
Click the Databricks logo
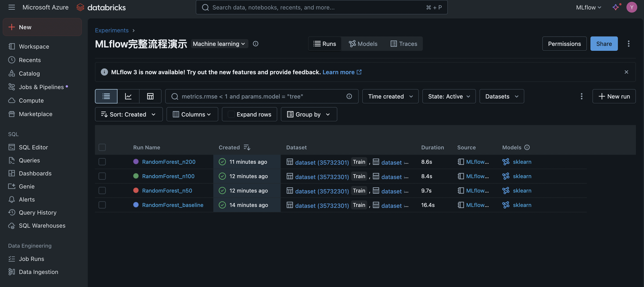101,7
